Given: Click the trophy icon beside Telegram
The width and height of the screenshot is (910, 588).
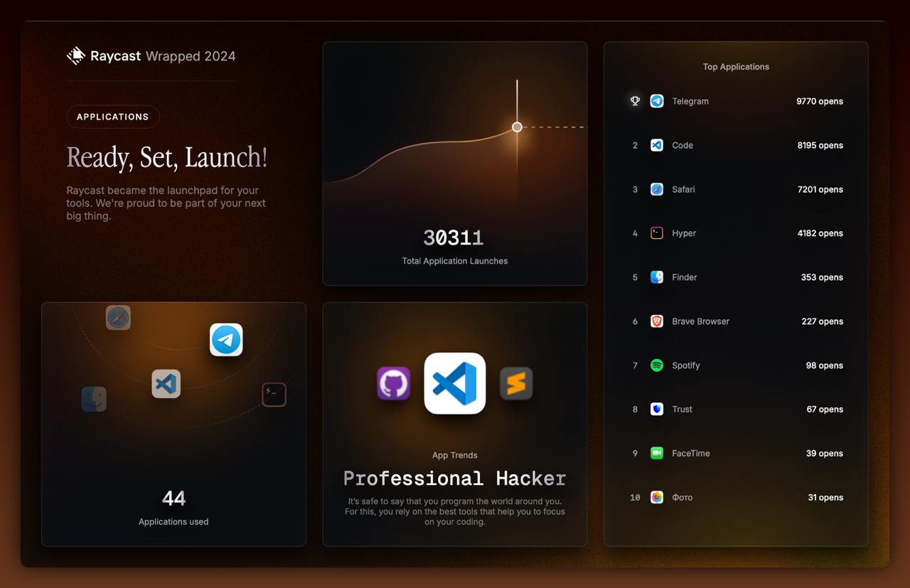Looking at the screenshot, I should point(635,101).
